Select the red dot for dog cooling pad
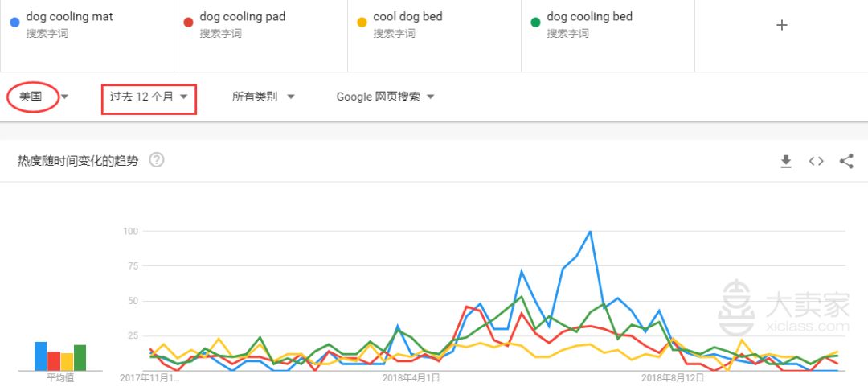The image size is (868, 391). tap(188, 23)
